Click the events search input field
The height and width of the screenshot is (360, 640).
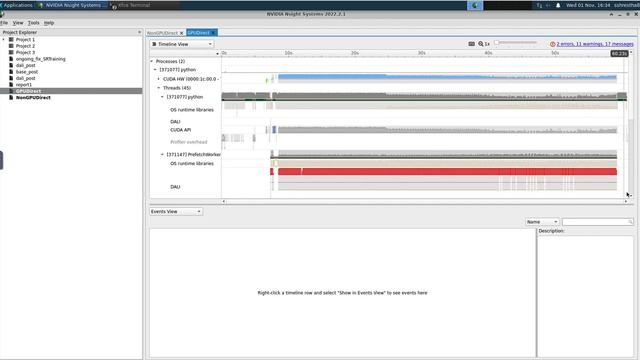click(598, 222)
